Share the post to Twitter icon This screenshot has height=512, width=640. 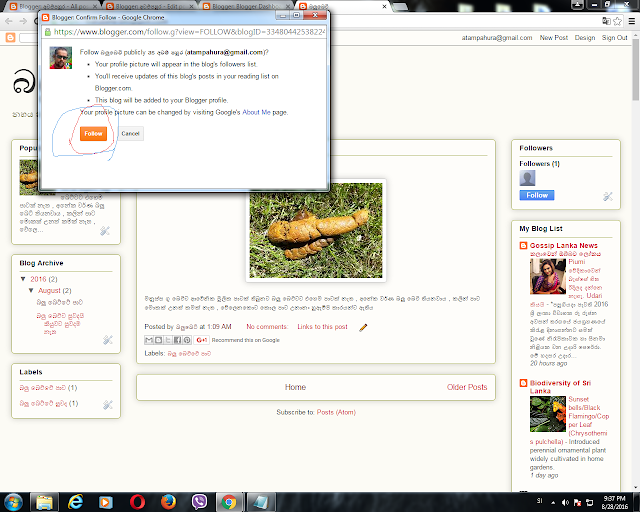coord(168,340)
